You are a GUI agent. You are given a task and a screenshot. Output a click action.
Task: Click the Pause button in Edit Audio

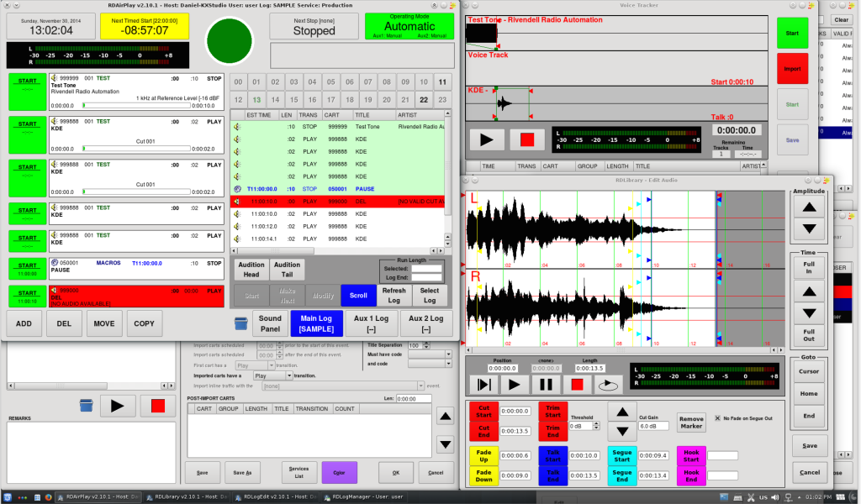click(x=546, y=385)
